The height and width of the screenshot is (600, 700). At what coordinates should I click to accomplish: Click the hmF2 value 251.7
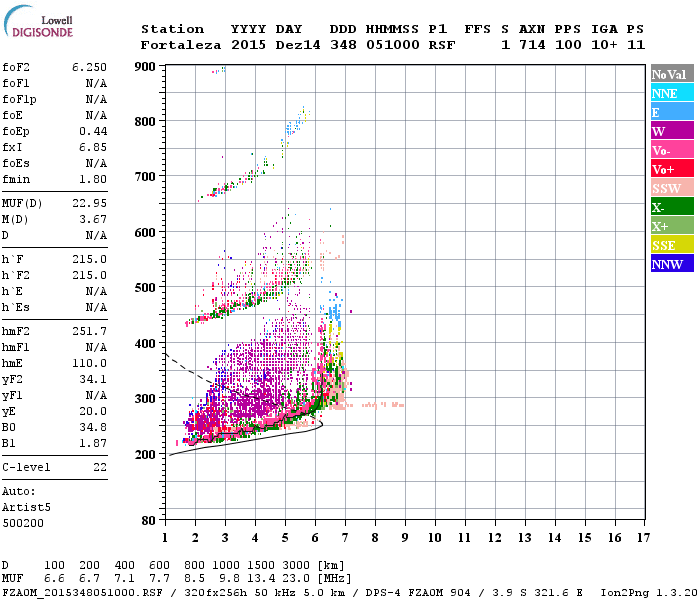click(x=89, y=331)
